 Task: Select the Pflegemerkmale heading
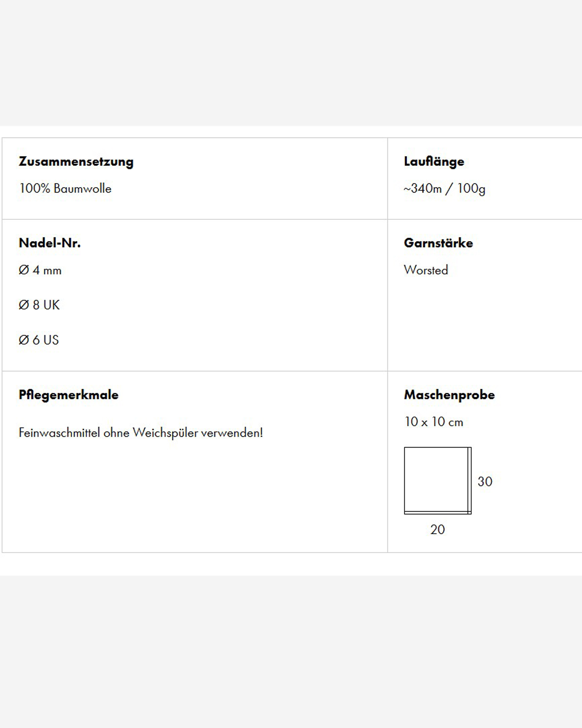pyautogui.click(x=68, y=395)
